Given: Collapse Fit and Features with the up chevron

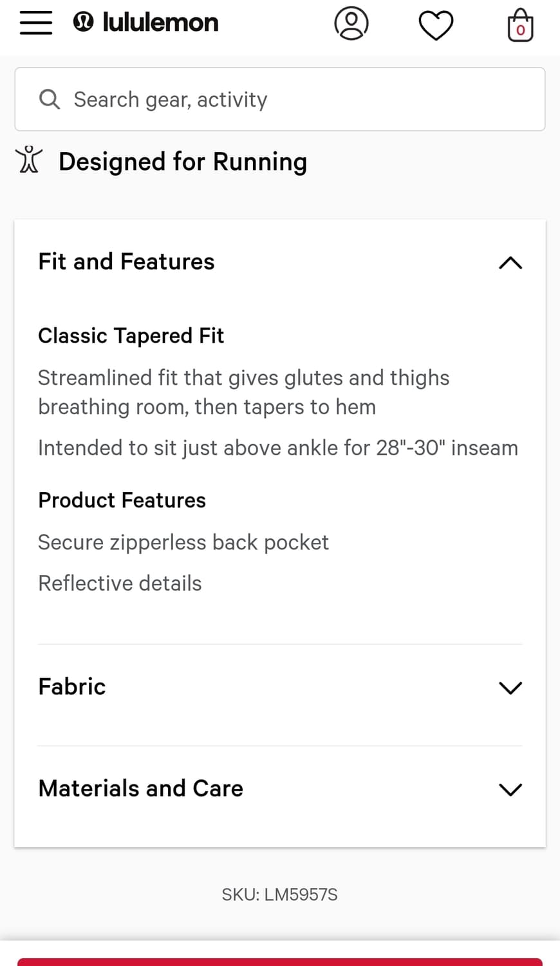Looking at the screenshot, I should point(510,263).
